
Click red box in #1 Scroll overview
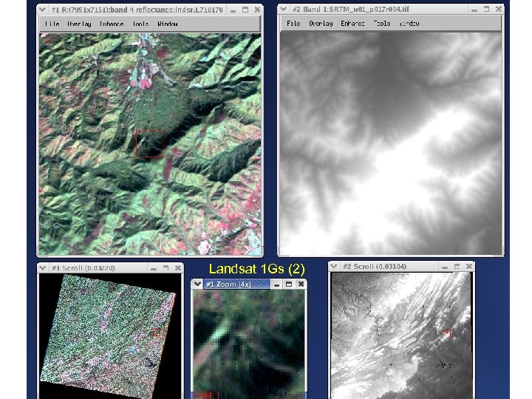pos(156,332)
